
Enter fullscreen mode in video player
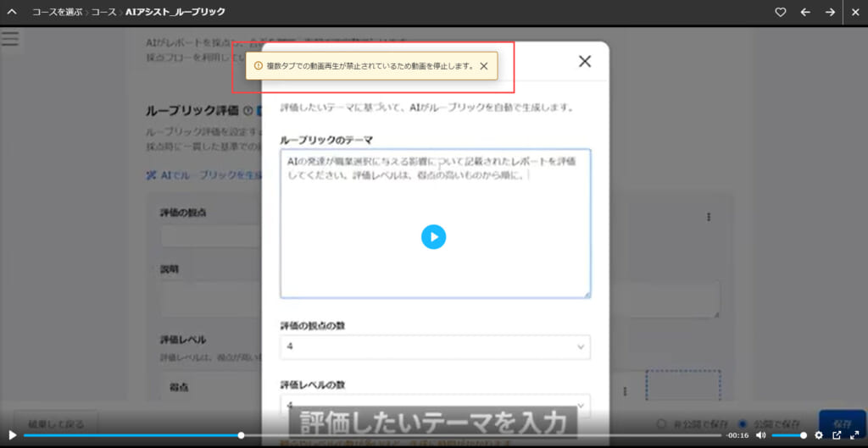(854, 435)
